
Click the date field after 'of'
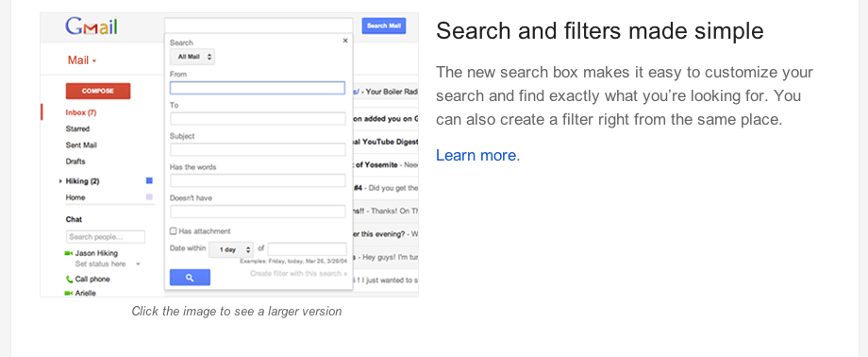(x=308, y=249)
